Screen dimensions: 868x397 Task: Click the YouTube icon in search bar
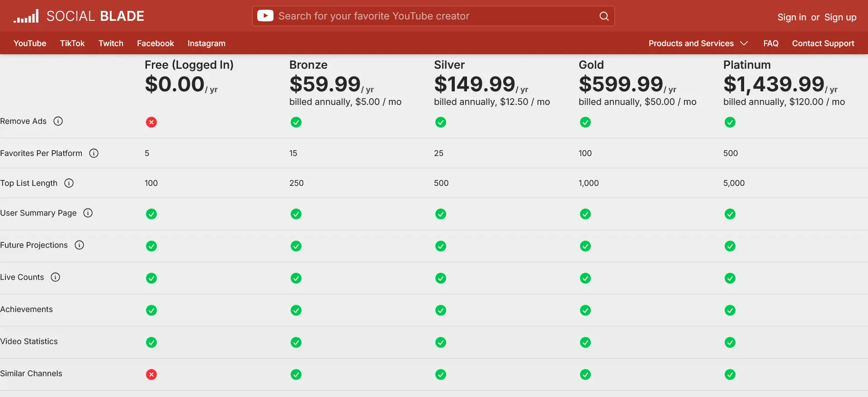tap(265, 16)
